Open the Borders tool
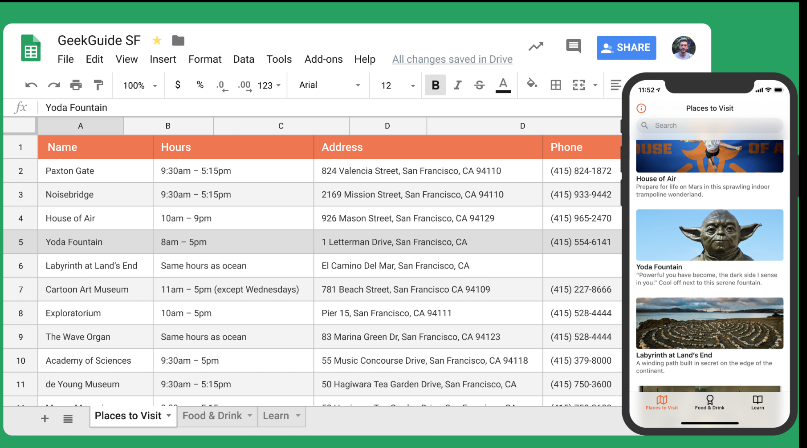Screen dimensions: 807x448 pyautogui.click(x=556, y=85)
